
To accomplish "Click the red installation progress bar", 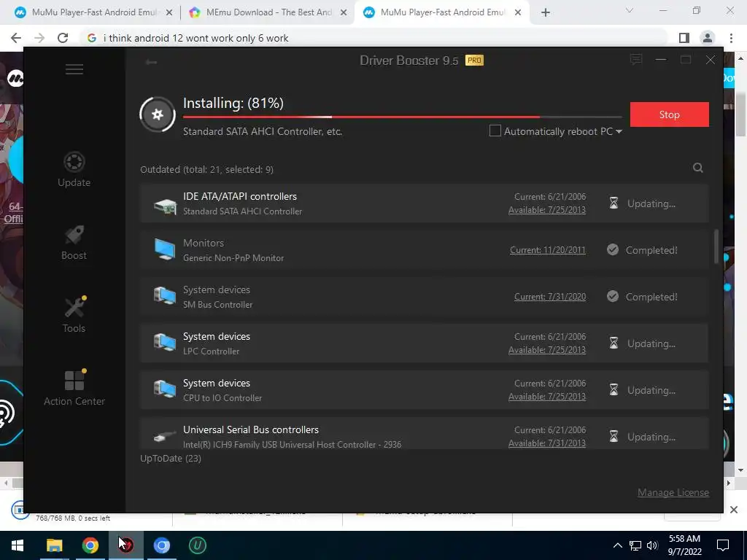I will [402, 117].
